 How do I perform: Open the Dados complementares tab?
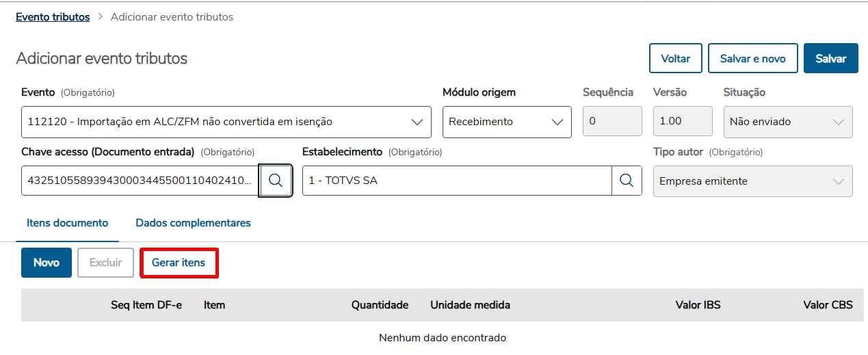[x=193, y=223]
